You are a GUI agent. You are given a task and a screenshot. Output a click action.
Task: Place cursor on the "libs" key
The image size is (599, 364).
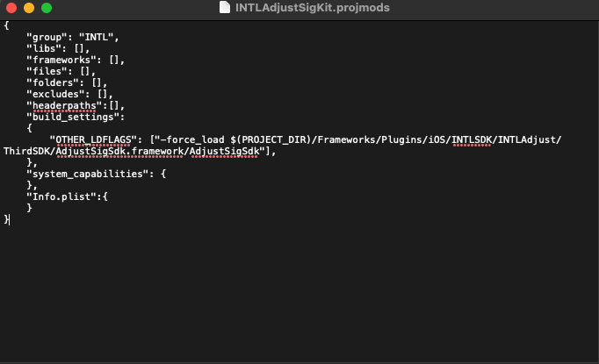click(45, 48)
